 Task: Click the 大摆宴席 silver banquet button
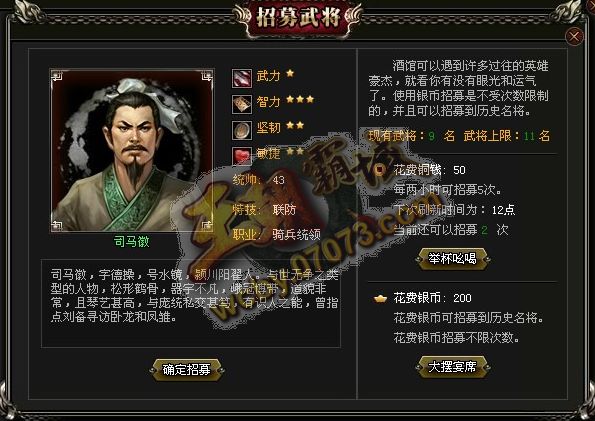[x=452, y=367]
